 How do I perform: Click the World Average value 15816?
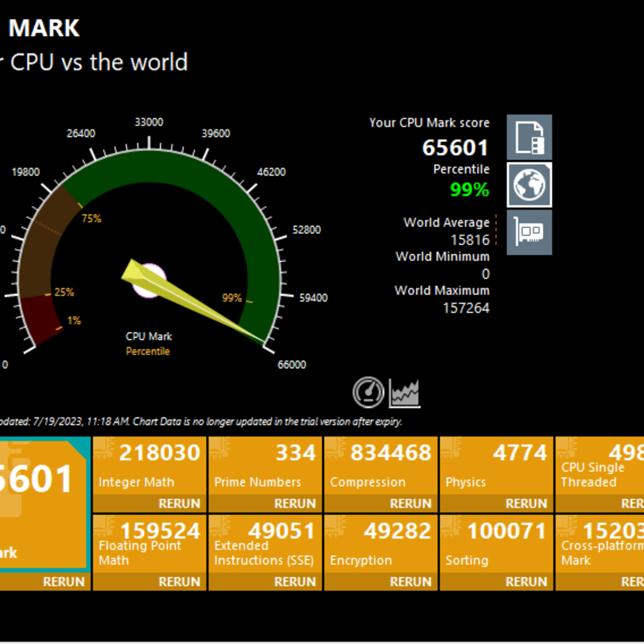coord(470,240)
